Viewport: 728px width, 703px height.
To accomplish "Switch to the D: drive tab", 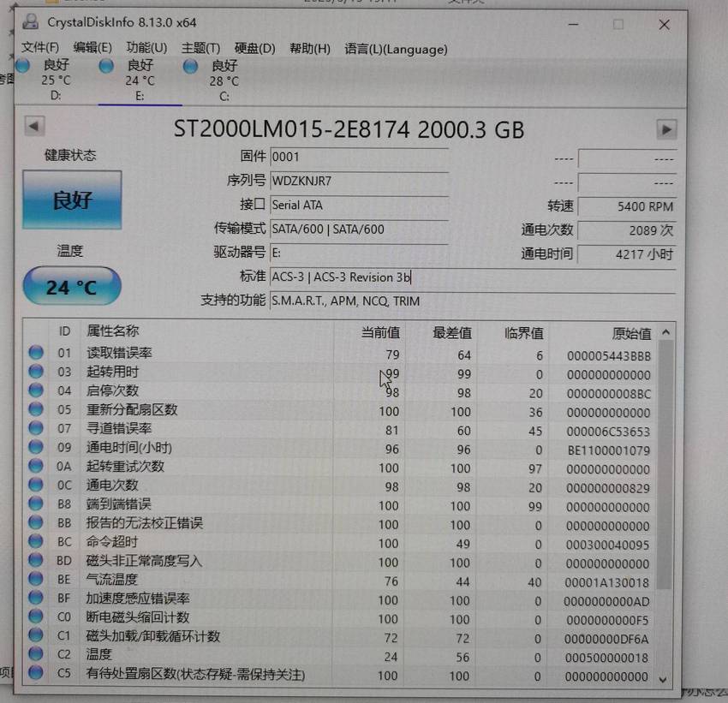I will tap(56, 80).
